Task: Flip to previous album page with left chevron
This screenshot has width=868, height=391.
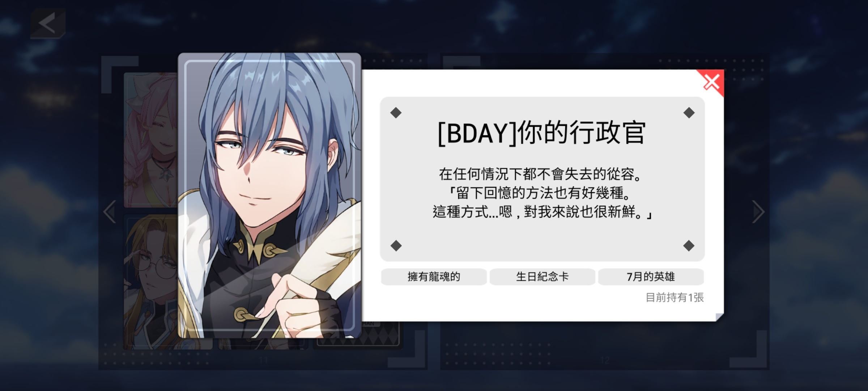Action: click(110, 211)
